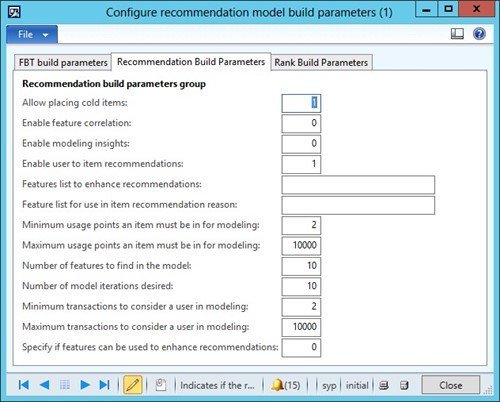The image size is (500, 402).
Task: Switch to FBT build parameters tab
Action: click(x=63, y=63)
